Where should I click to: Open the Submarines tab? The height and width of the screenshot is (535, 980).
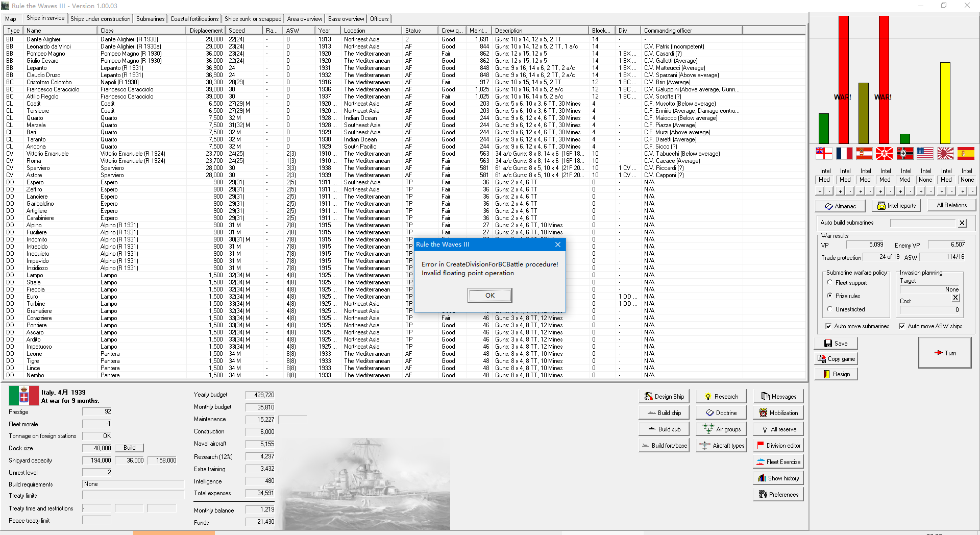coord(151,19)
